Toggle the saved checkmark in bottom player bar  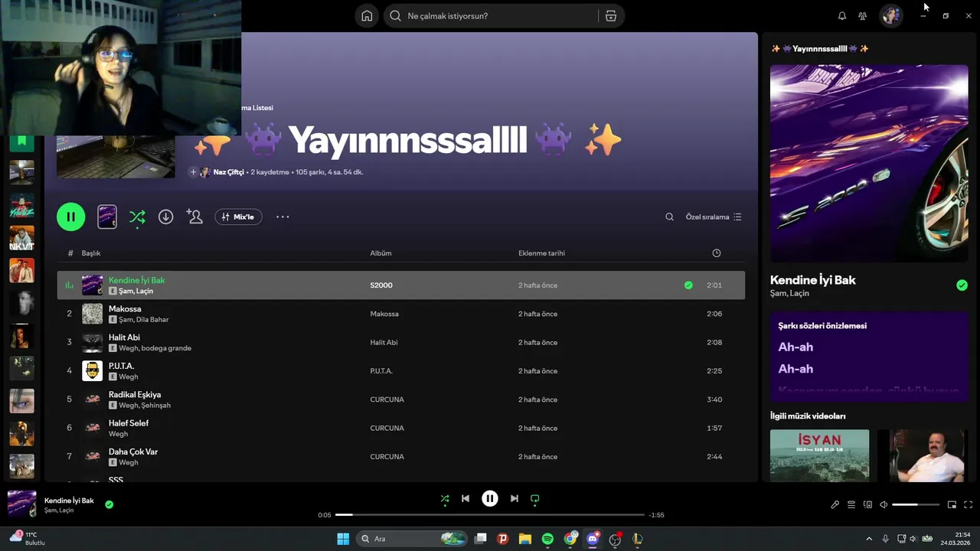(x=109, y=504)
